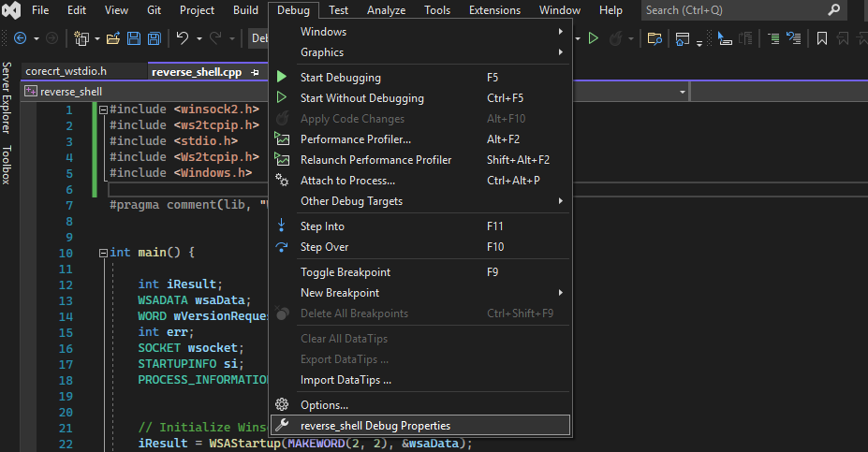Click the green Start Without Debugging toolbar icon
The width and height of the screenshot is (868, 452).
pyautogui.click(x=594, y=38)
